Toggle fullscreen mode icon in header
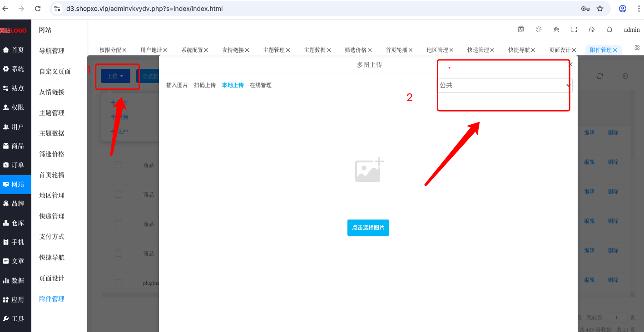The height and width of the screenshot is (332, 644). click(574, 29)
